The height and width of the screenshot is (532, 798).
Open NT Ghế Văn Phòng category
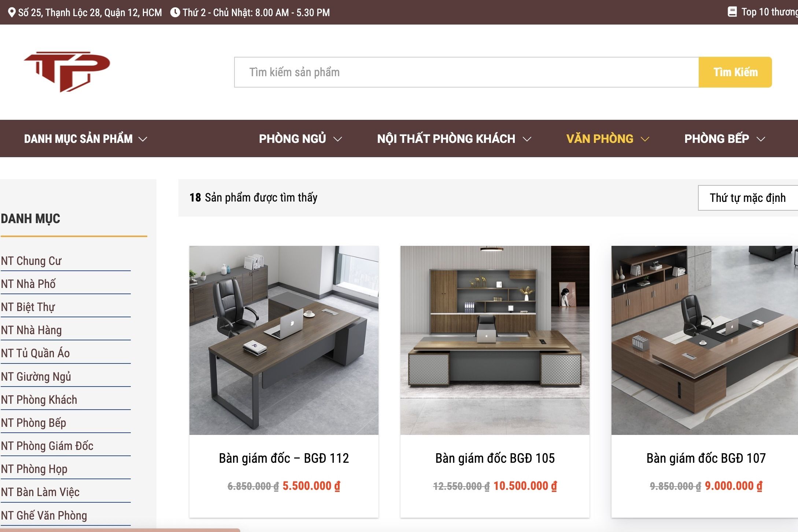44,516
